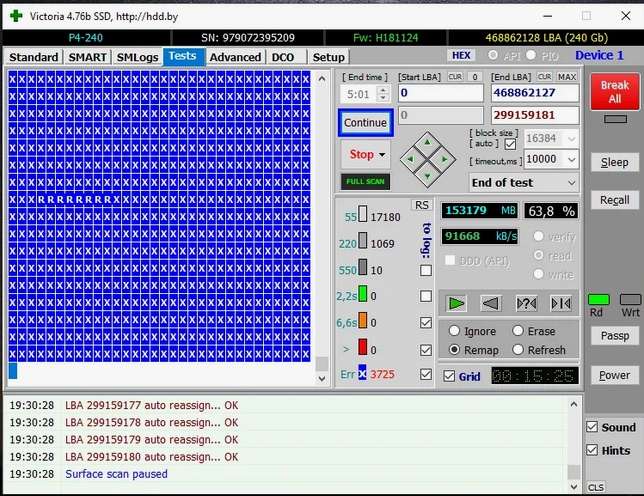Screen dimensions: 644x496
Task: Uncheck the Grid checkbox
Action: coord(448,376)
